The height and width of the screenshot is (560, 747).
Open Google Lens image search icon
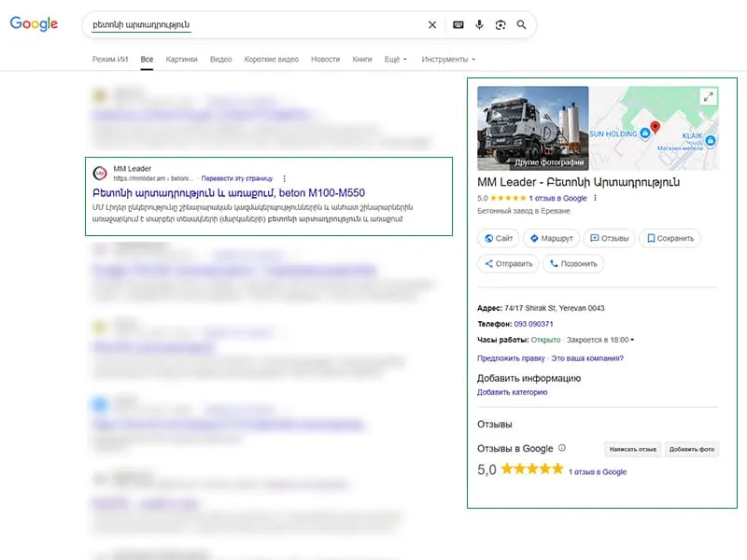click(x=500, y=25)
